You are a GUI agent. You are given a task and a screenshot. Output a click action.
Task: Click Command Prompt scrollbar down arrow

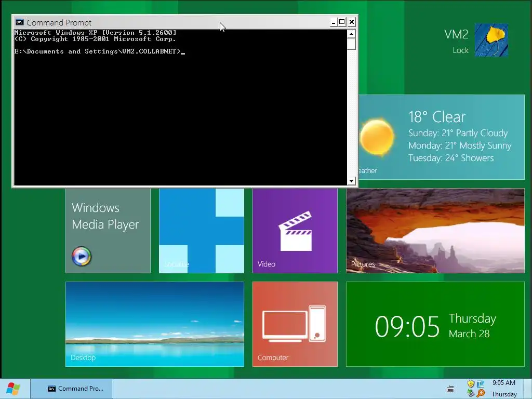[351, 181]
